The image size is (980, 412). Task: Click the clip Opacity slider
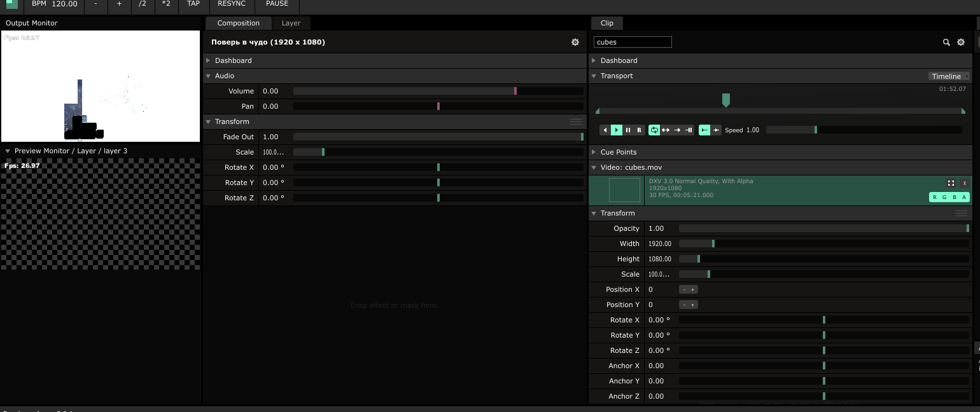(x=823, y=228)
